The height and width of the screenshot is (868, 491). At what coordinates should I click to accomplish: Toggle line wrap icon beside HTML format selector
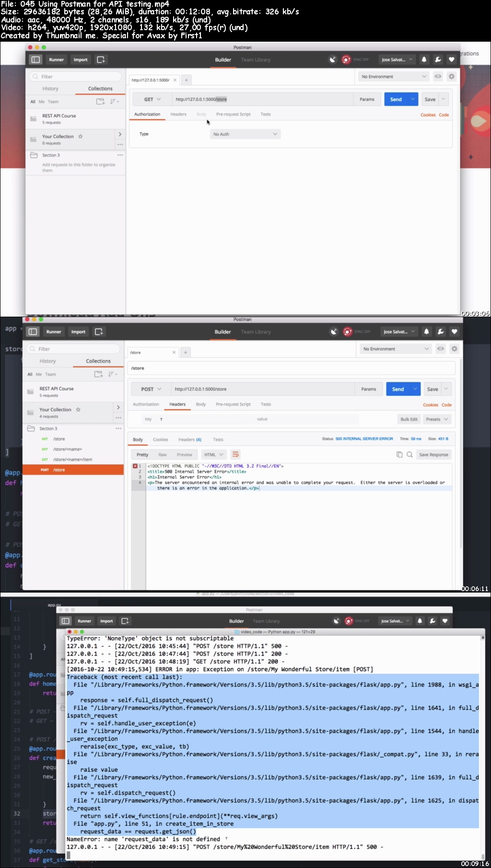click(x=235, y=455)
